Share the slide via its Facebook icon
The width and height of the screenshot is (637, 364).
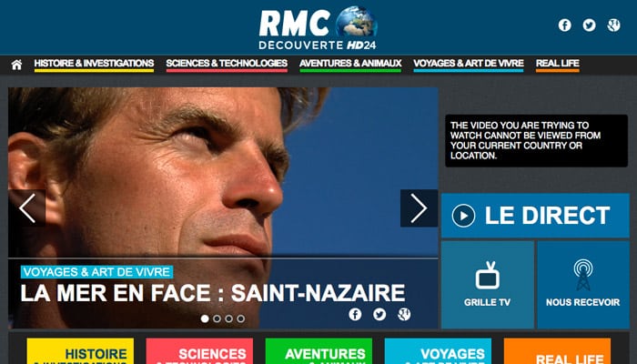355,314
